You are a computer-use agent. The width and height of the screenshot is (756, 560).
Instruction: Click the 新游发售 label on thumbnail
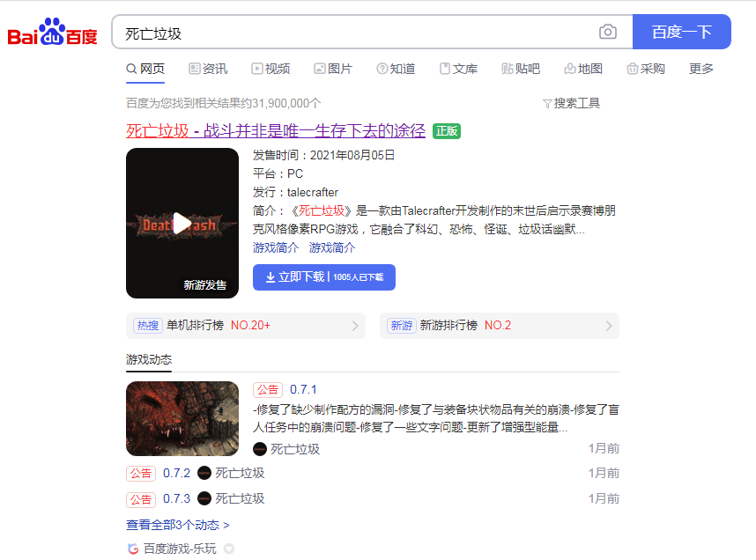205,284
